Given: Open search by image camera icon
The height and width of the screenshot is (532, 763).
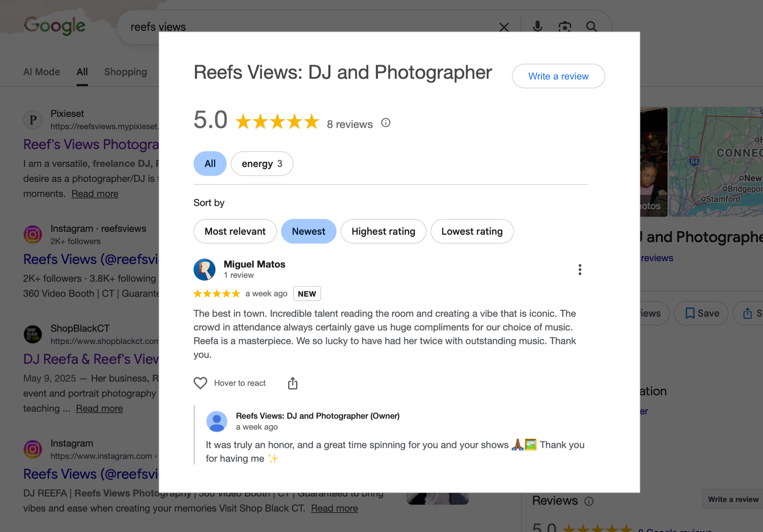Looking at the screenshot, I should tap(565, 26).
